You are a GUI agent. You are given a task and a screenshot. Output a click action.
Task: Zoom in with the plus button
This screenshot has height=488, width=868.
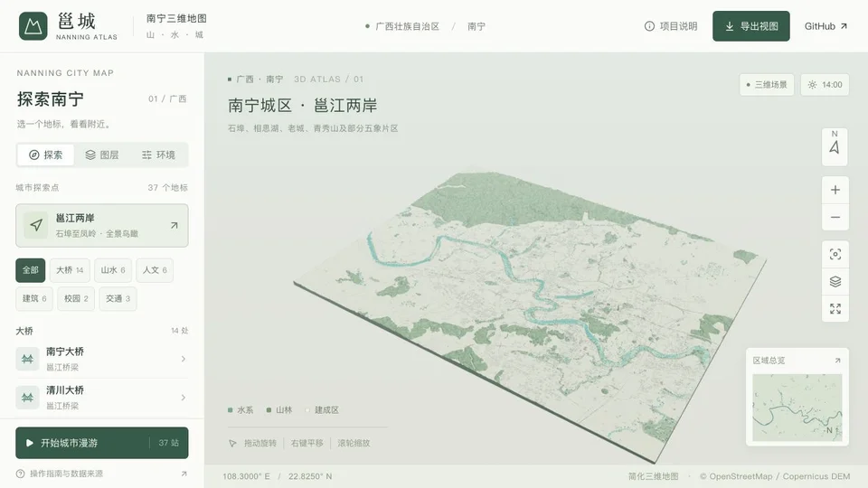(x=835, y=190)
